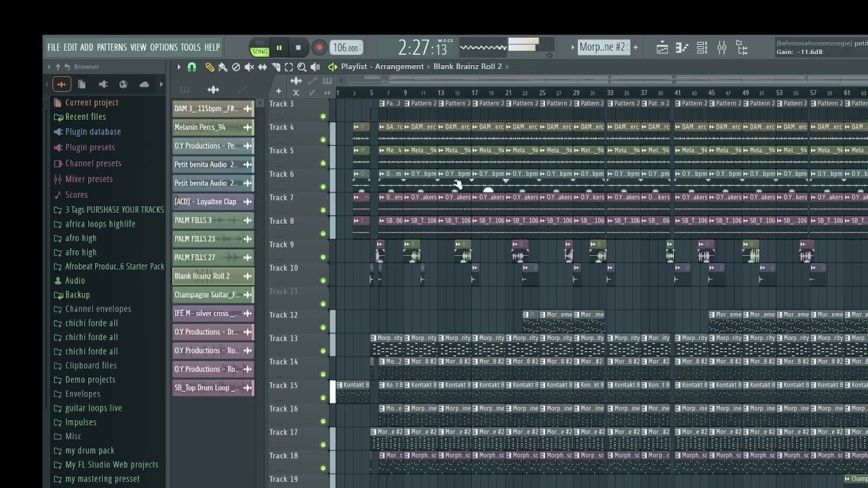Viewport: 868px width, 488px height.
Task: Click bar 33 on the timeline ruler
Action: pyautogui.click(x=610, y=93)
